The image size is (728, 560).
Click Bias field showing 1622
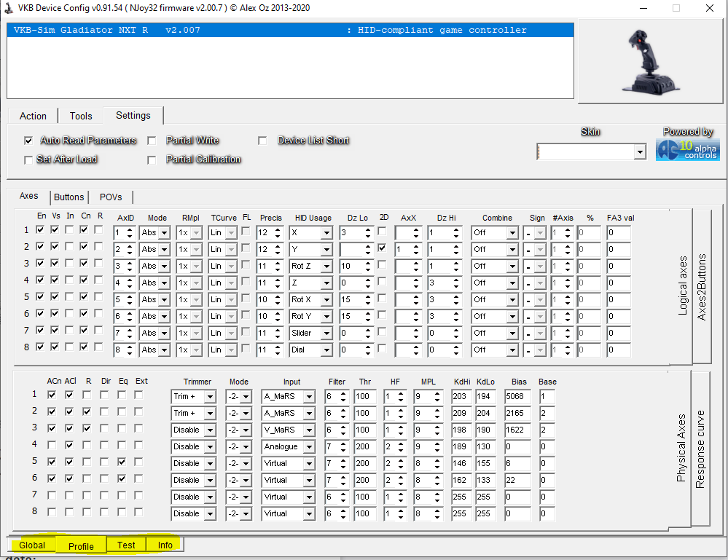point(517,430)
